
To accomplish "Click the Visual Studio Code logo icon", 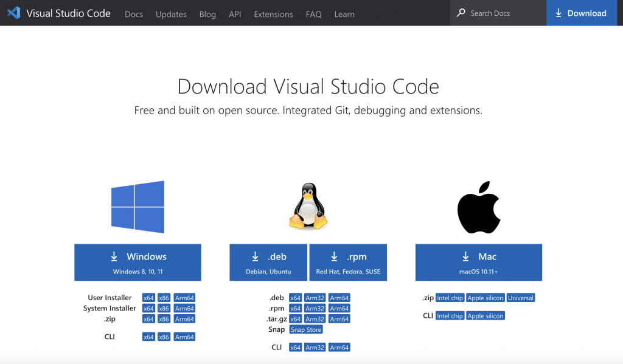I will (x=13, y=13).
